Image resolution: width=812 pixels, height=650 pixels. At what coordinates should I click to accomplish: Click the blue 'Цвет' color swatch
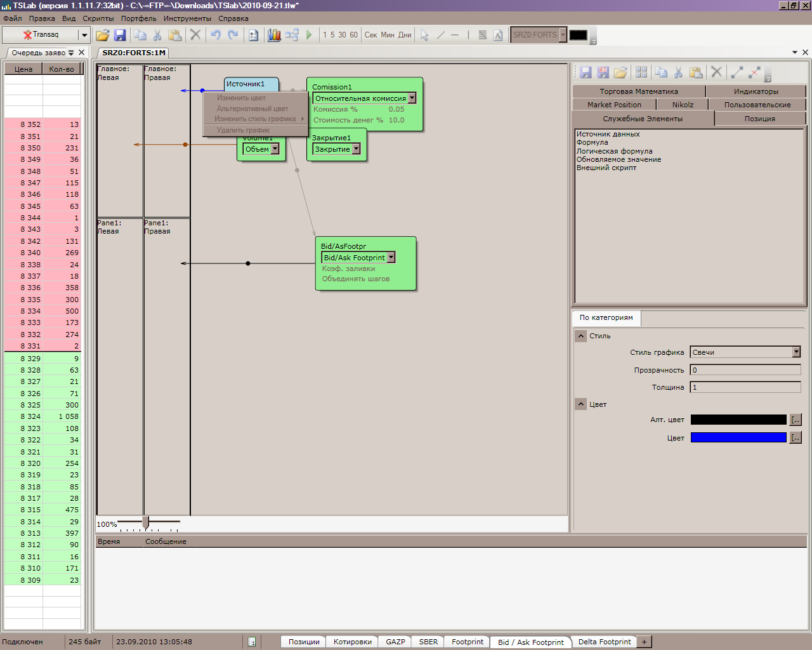click(x=738, y=437)
